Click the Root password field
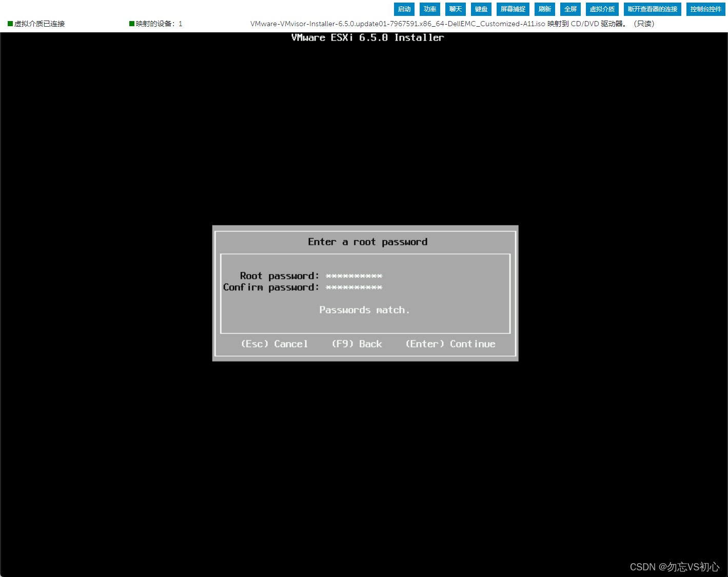The image size is (728, 577). (x=354, y=276)
